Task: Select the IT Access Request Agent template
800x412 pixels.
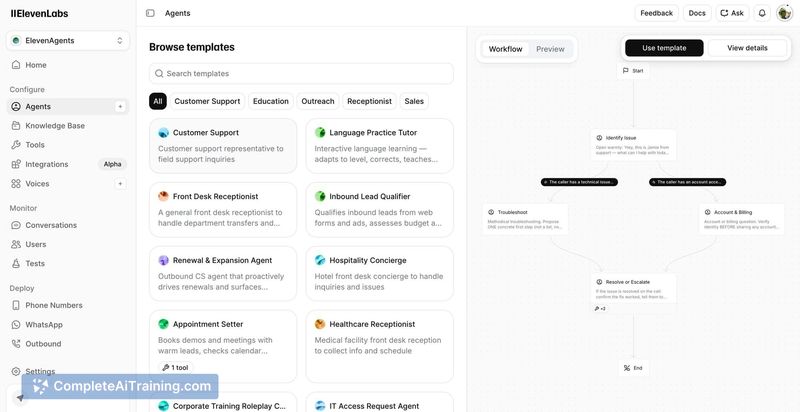Action: coord(380,402)
